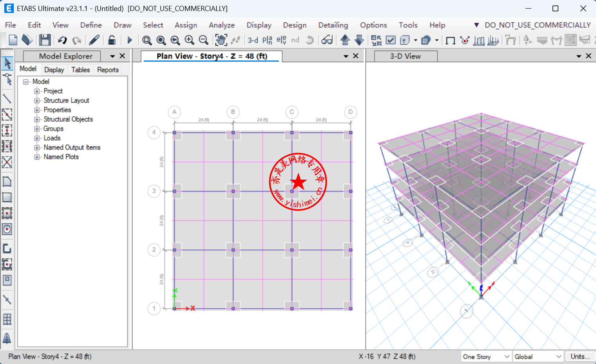Expand the Loads tree node
The image size is (596, 364).
point(37,138)
